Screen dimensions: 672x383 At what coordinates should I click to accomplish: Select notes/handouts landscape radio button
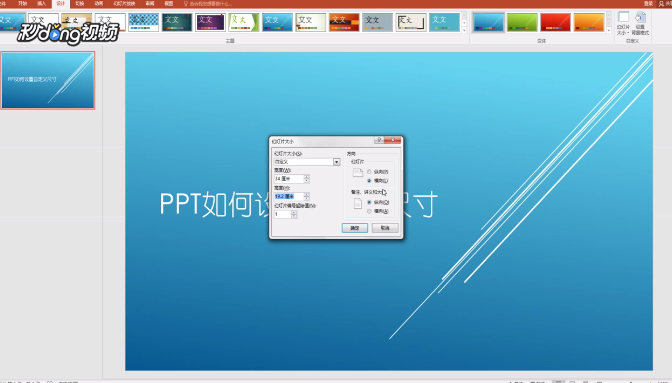(x=369, y=211)
